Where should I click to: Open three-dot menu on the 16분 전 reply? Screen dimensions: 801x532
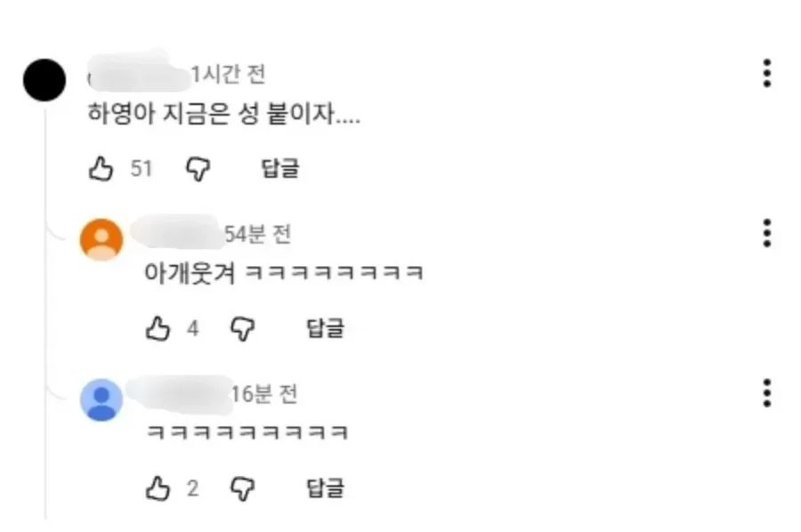(x=766, y=393)
